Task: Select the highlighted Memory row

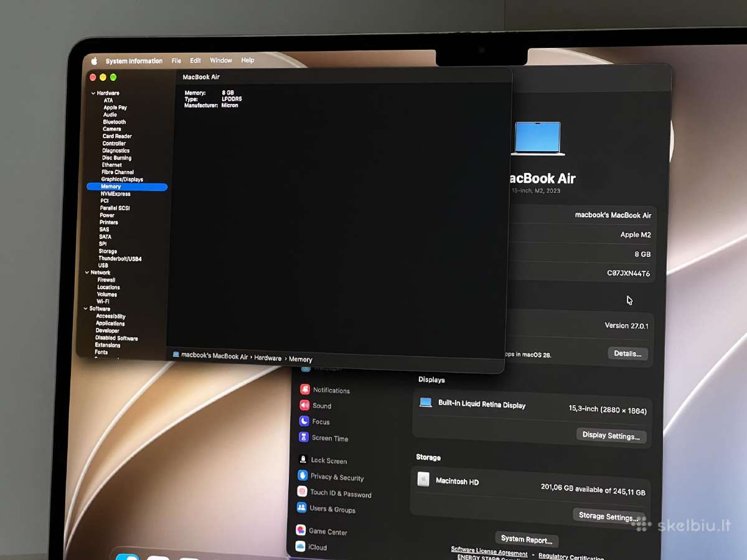Action: click(x=127, y=187)
